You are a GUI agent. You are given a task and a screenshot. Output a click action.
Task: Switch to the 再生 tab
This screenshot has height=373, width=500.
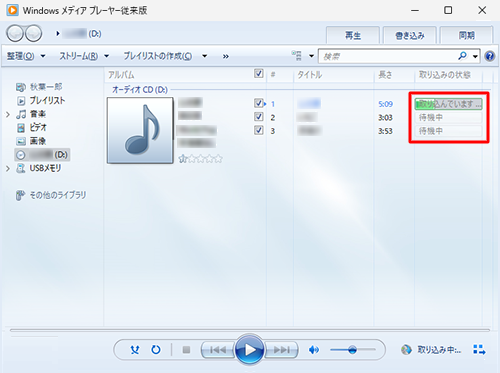(x=353, y=35)
